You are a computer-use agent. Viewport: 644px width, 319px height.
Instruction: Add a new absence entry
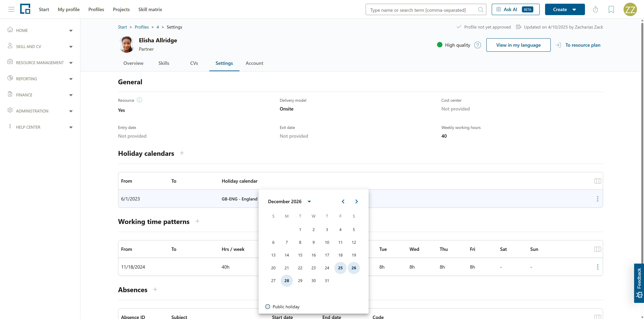155,289
